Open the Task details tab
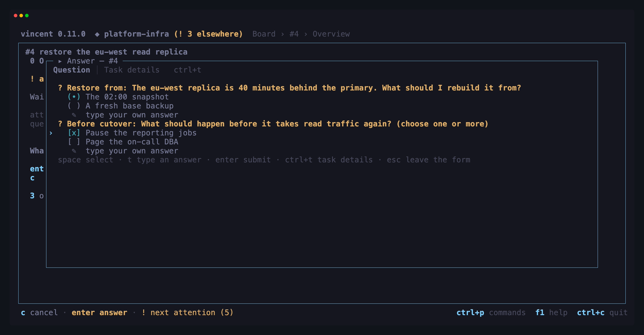The image size is (644, 335). tap(132, 70)
